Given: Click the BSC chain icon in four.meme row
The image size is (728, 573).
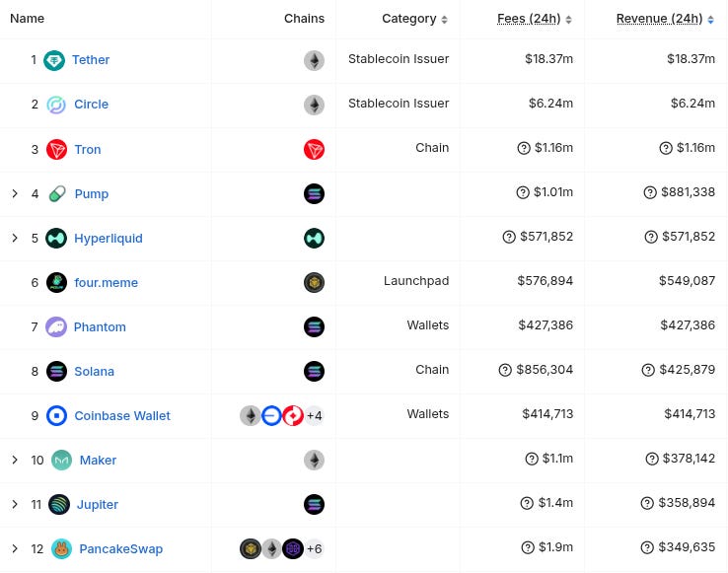Looking at the screenshot, I should 314,282.
